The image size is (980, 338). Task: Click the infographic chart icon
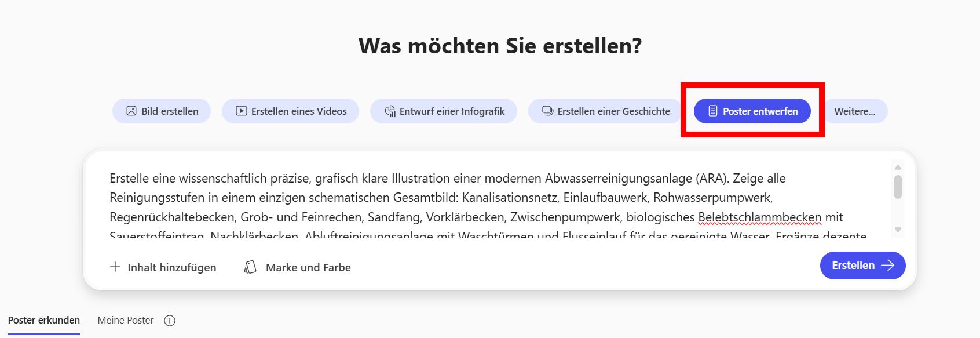point(390,111)
